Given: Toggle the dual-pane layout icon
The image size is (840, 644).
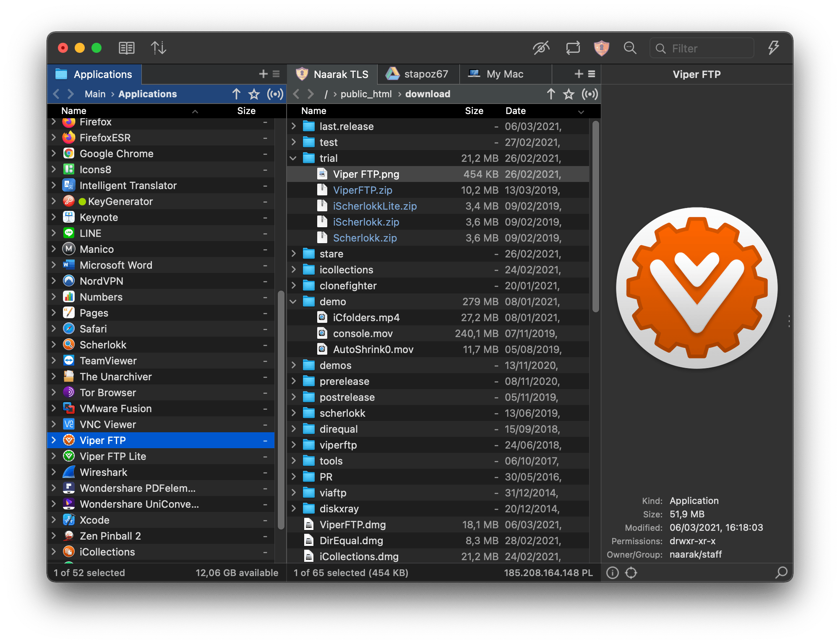Looking at the screenshot, I should [126, 48].
